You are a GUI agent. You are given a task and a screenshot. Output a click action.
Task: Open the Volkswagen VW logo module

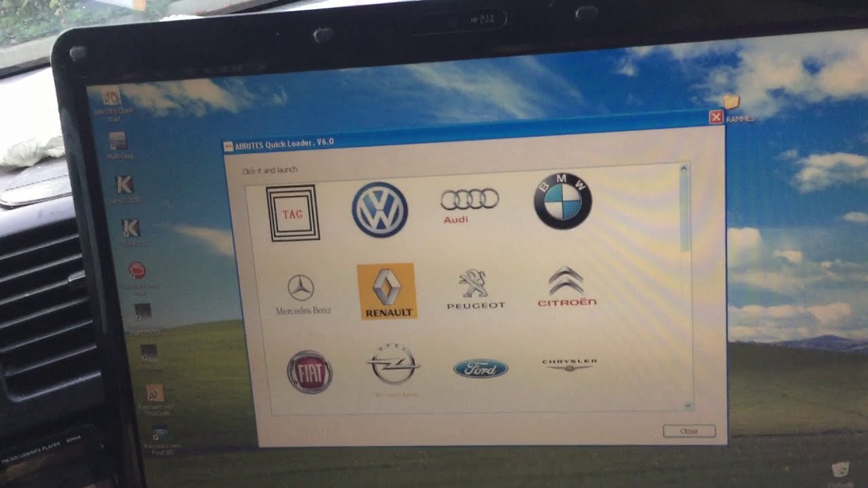coord(380,209)
